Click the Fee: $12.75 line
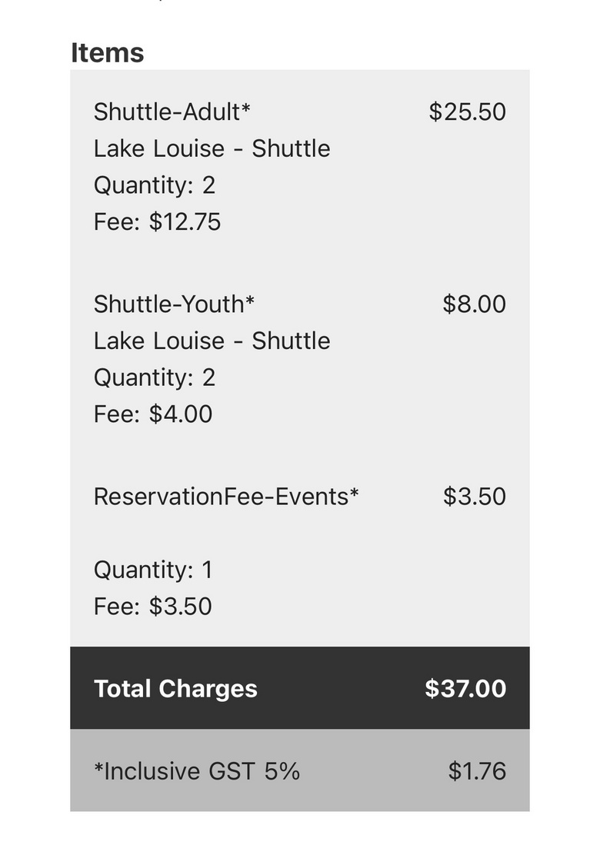This screenshot has width=600, height=868. point(158,221)
